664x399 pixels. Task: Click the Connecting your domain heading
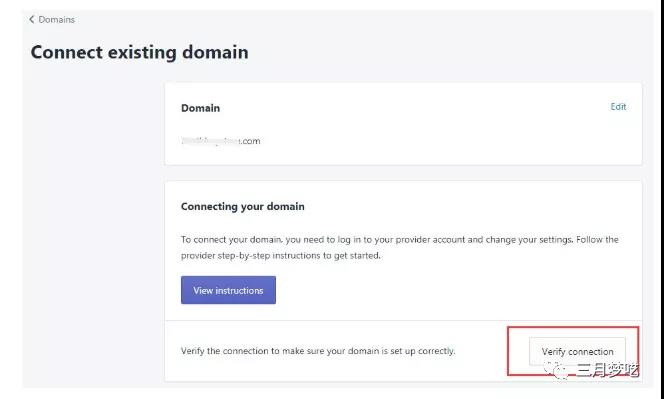[243, 206]
